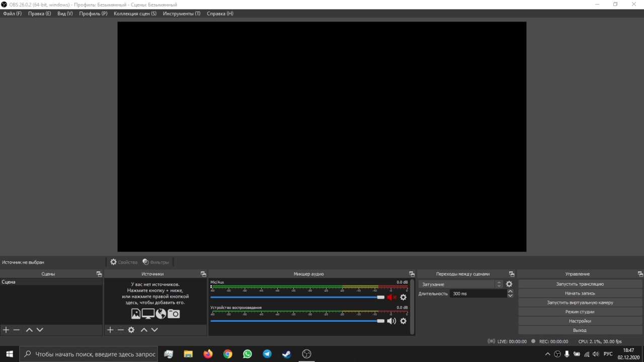This screenshot has width=644, height=362.
Task: Open Устройство воспроизведения audio settings gear
Action: tap(403, 321)
